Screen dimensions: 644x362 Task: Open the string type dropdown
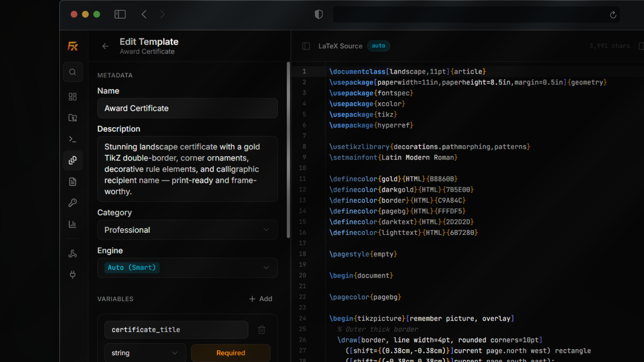(x=145, y=353)
